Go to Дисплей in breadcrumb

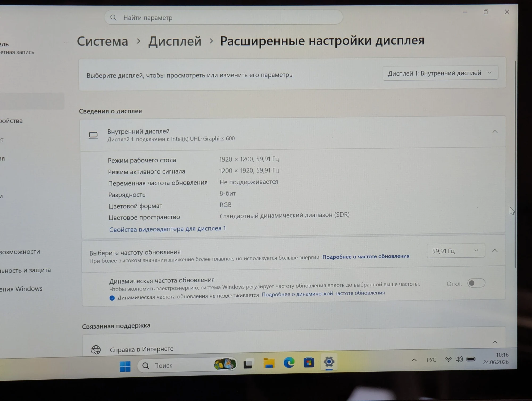click(175, 41)
